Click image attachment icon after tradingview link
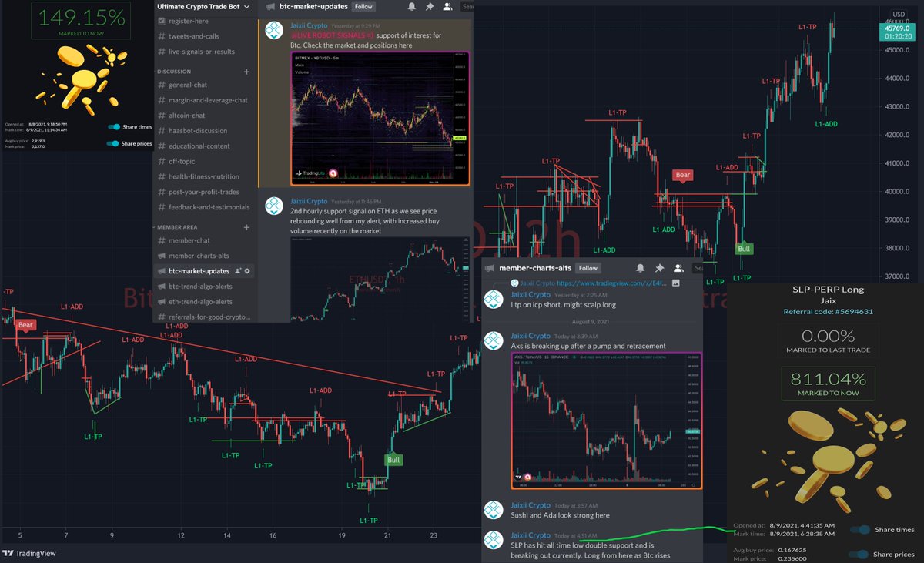Screen dimensions: 924x563 [675, 283]
